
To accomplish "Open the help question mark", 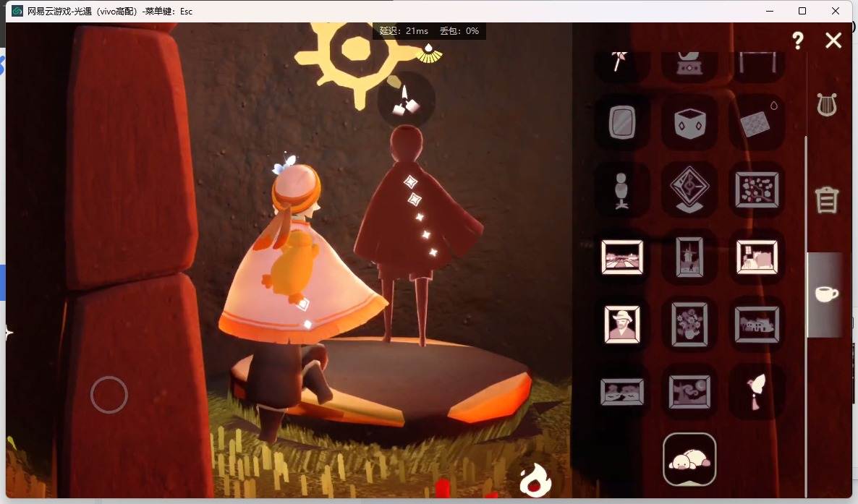I will (x=798, y=40).
